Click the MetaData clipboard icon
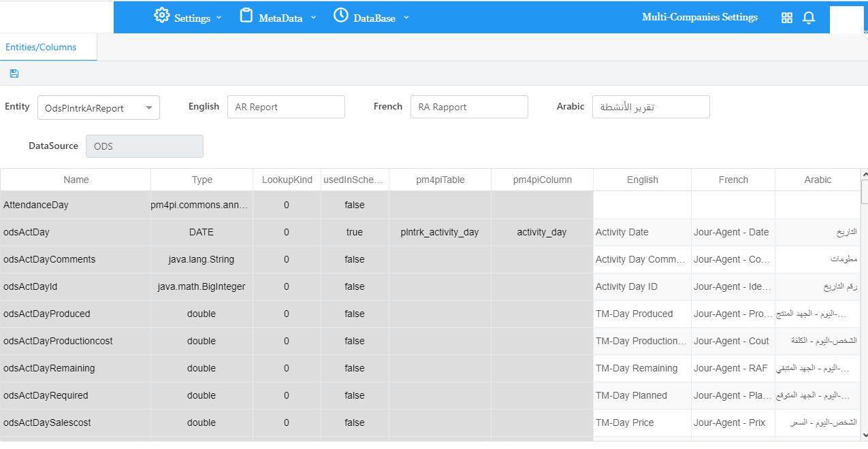Viewport: 868px width, 449px height. (x=246, y=16)
